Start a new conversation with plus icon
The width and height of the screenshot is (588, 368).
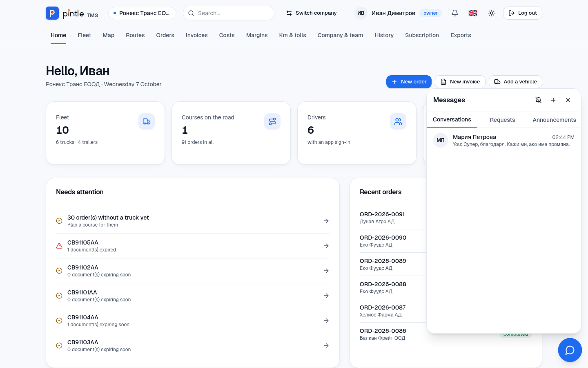pyautogui.click(x=553, y=100)
